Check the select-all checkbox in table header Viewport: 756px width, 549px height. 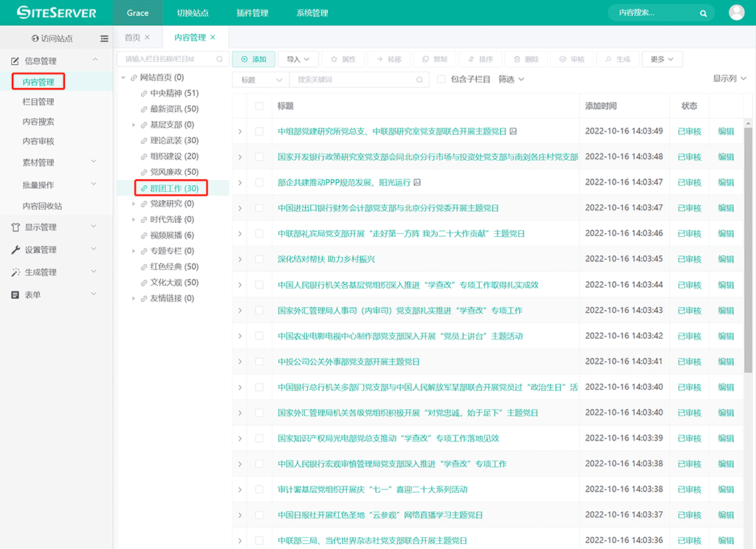(x=259, y=106)
